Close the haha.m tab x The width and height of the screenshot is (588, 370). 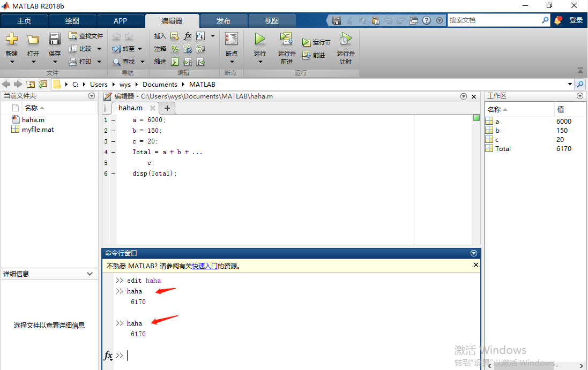153,108
